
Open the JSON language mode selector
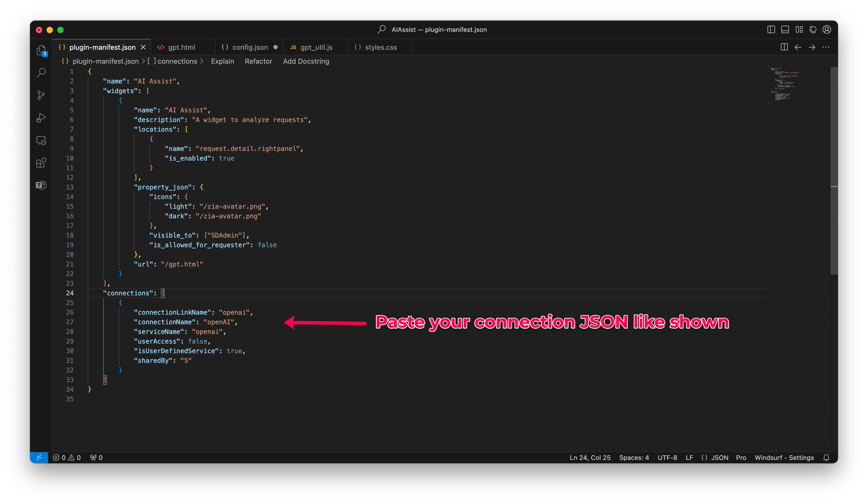[x=719, y=458]
